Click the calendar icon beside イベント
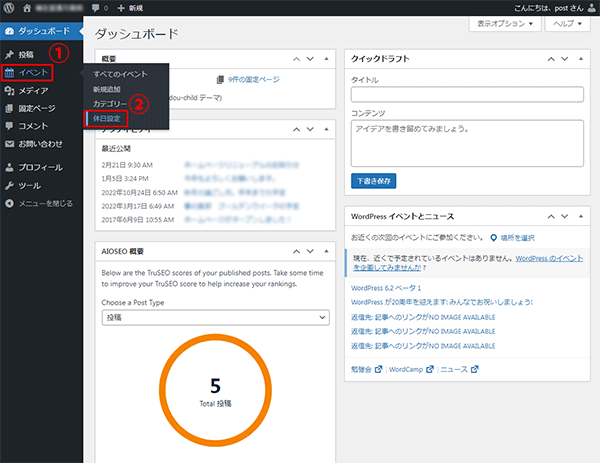Image resolution: width=600 pixels, height=463 pixels. point(10,73)
